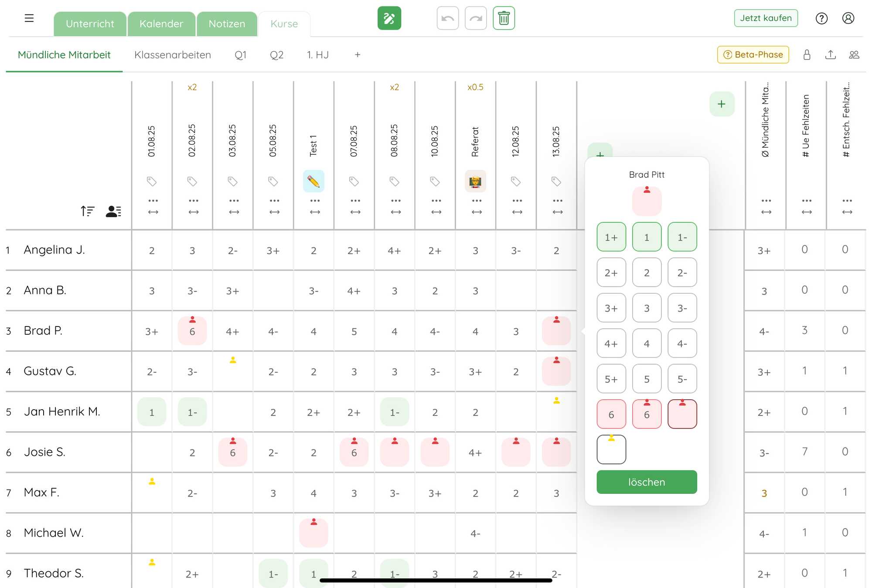Toggle sort order of student list
This screenshot has width=872, height=588.
[x=87, y=211]
